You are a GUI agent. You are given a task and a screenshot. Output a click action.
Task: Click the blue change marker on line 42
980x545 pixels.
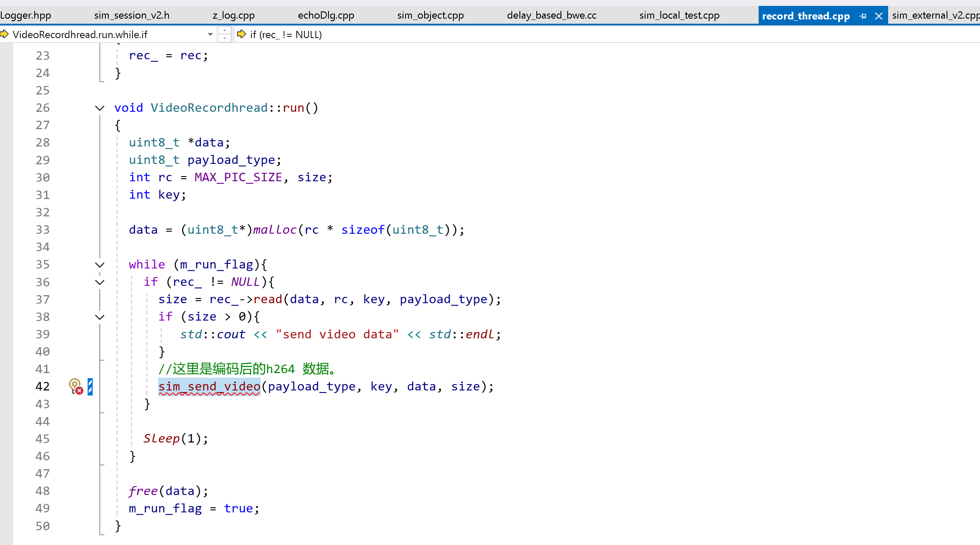(x=90, y=387)
